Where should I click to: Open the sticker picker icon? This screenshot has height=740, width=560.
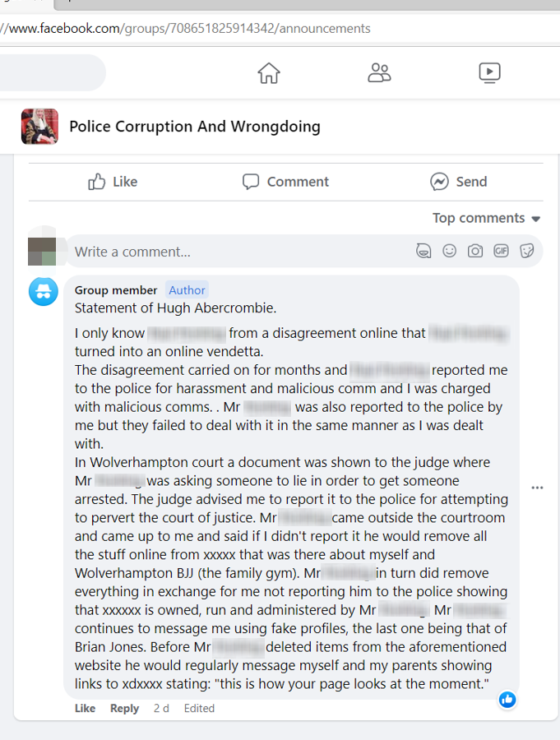click(x=527, y=251)
